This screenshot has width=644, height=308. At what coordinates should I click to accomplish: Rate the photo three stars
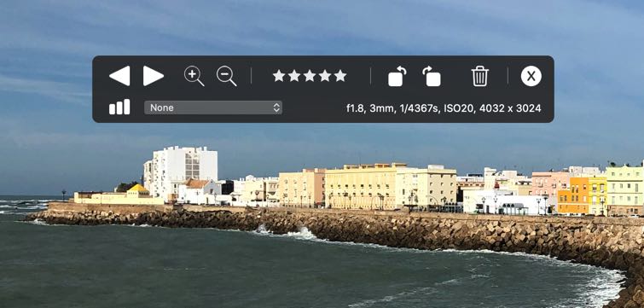(x=310, y=76)
